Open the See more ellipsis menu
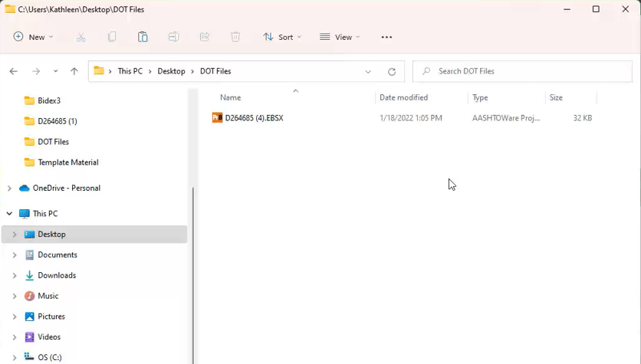 pyautogui.click(x=386, y=38)
